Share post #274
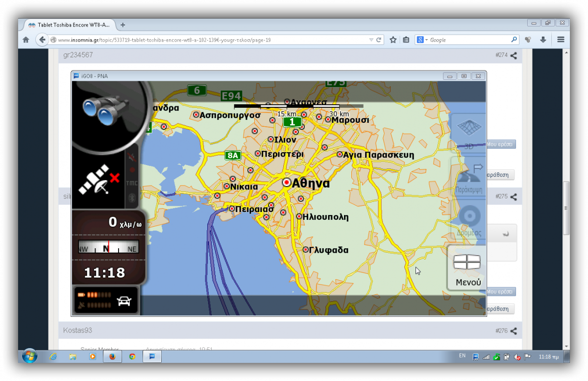 [514, 56]
